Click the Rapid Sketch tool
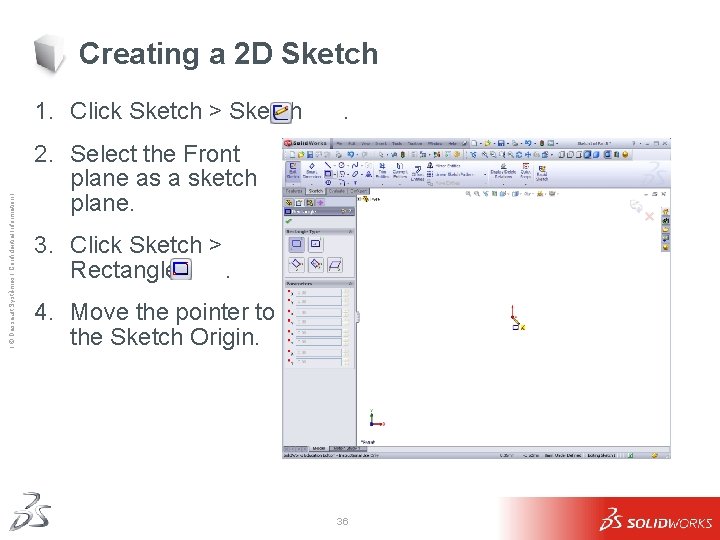This screenshot has width=720, height=540. 542,173
